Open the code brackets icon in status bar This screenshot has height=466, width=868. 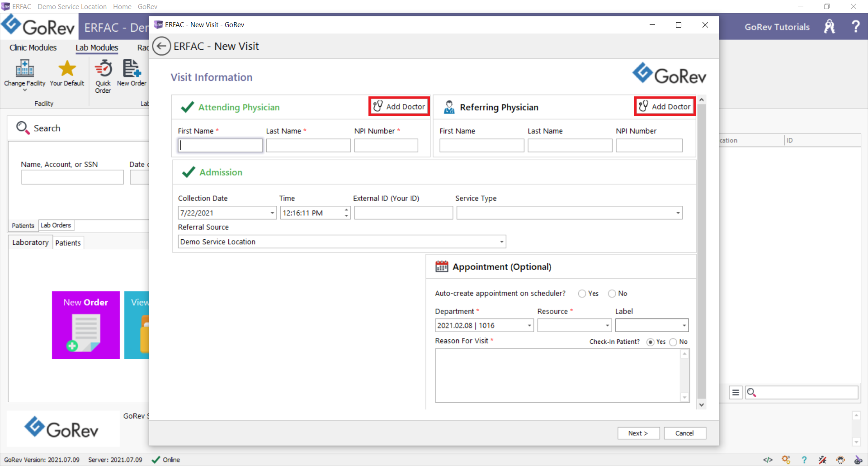pyautogui.click(x=768, y=460)
